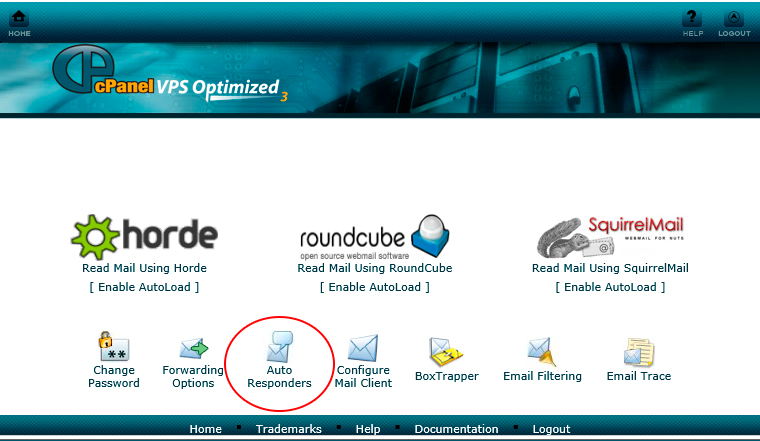Image resolution: width=760 pixels, height=441 pixels.
Task: Click the Change Password text link
Action: pos(113,377)
